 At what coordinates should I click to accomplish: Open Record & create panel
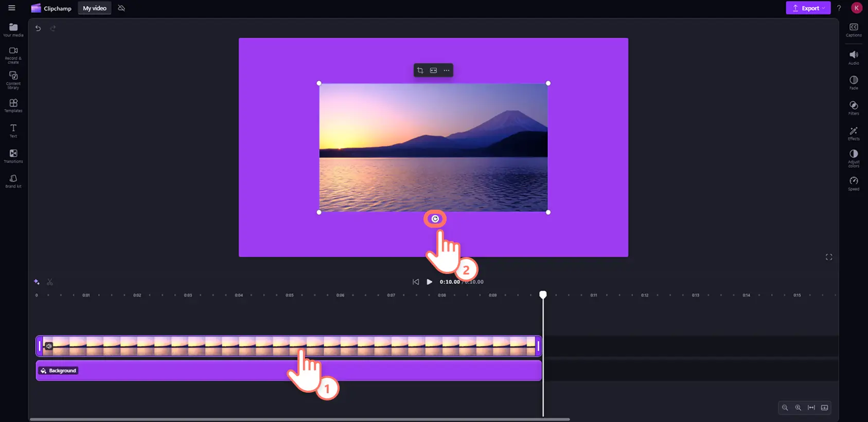pos(13,56)
